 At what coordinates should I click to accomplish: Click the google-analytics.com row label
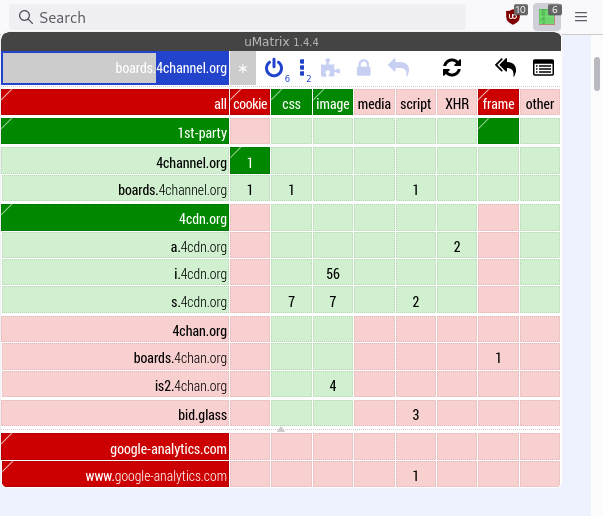115,447
